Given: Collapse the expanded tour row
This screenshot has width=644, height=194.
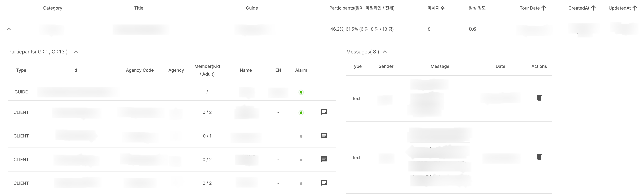Looking at the screenshot, I should [x=9, y=29].
